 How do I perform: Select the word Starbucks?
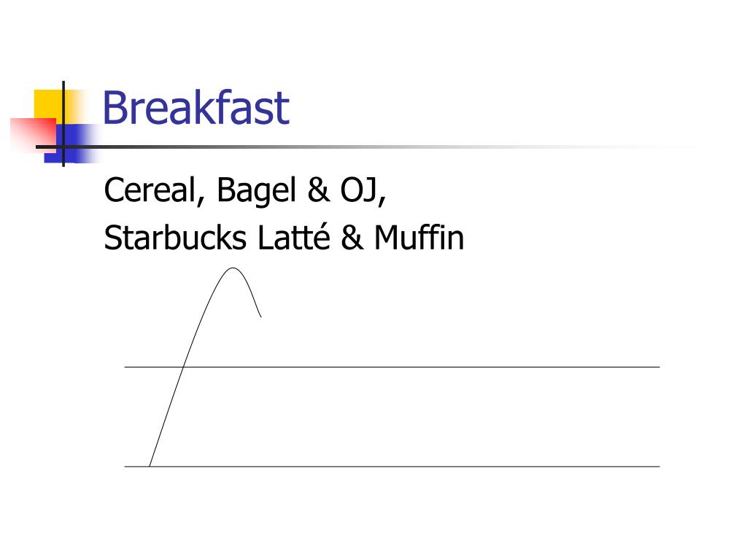tap(175, 238)
